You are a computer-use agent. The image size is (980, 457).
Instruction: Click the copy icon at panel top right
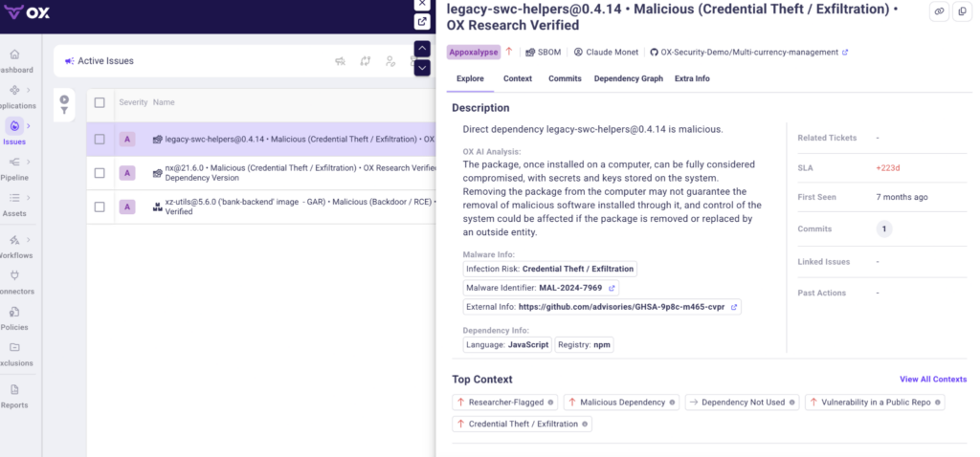click(x=963, y=11)
